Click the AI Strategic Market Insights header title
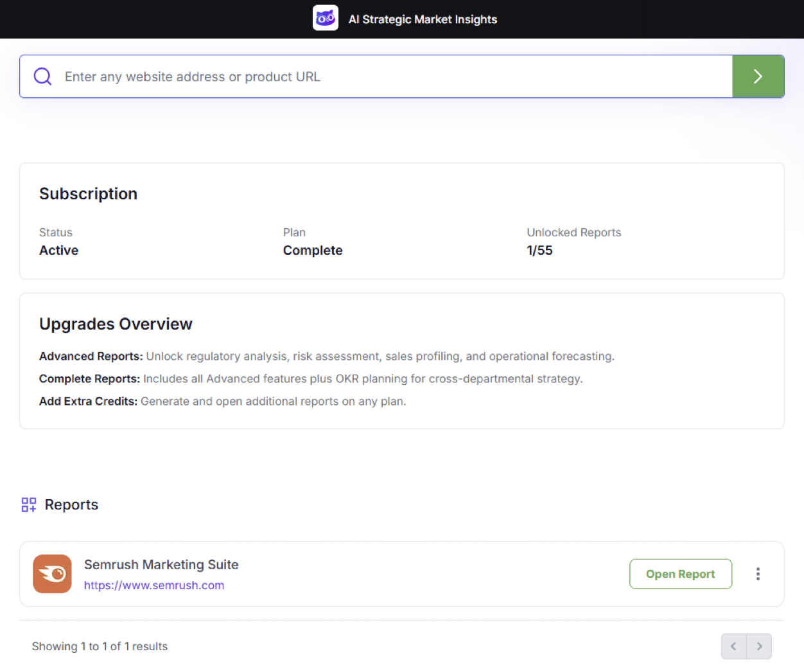 click(423, 19)
